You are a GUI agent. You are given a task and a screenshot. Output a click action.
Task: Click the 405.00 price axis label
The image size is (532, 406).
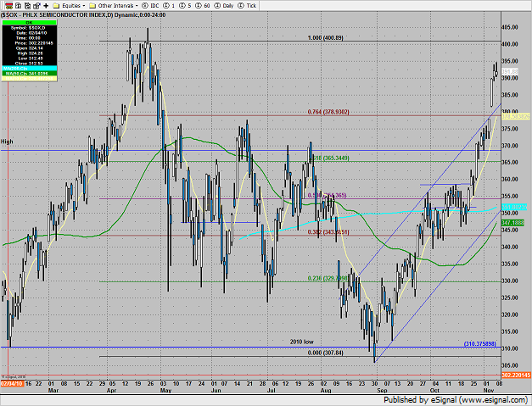tap(510, 27)
